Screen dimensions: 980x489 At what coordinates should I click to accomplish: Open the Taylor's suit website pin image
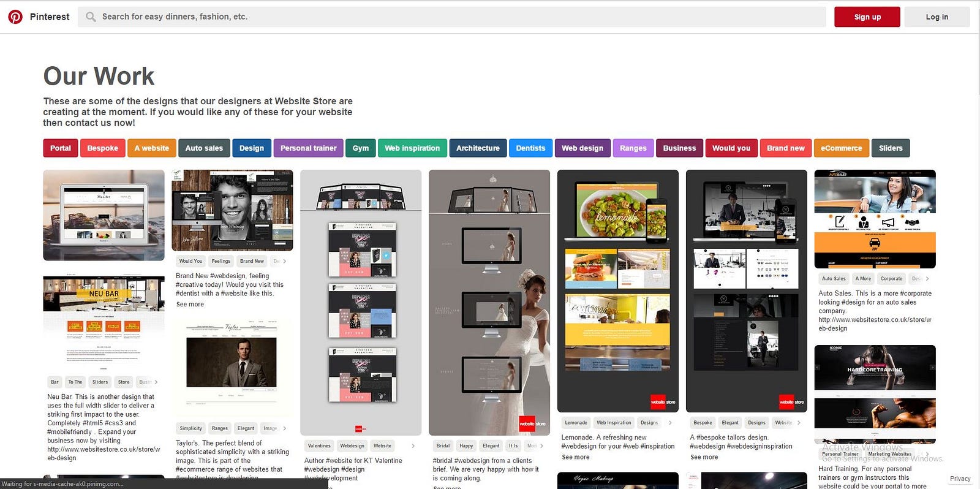click(232, 368)
